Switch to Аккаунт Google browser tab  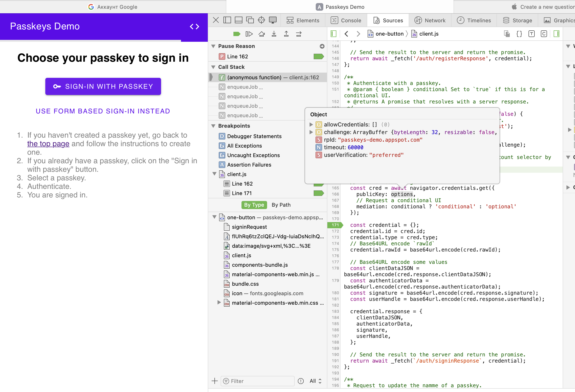113,7
